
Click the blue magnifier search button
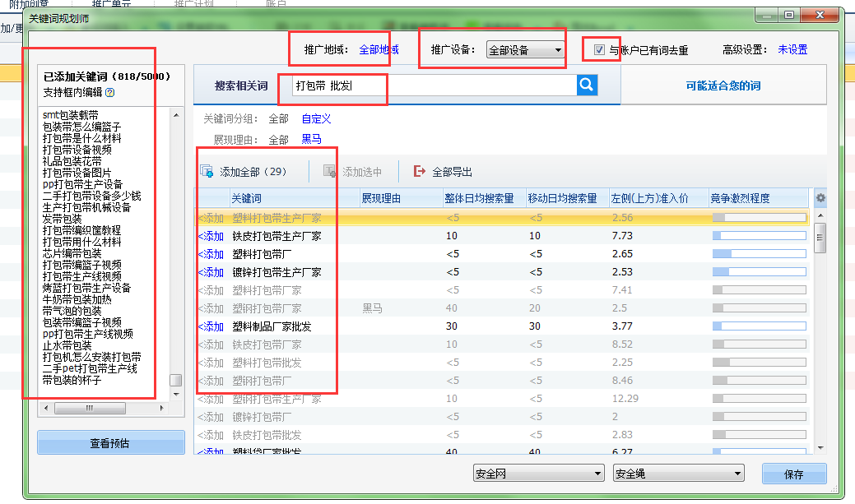[587, 85]
